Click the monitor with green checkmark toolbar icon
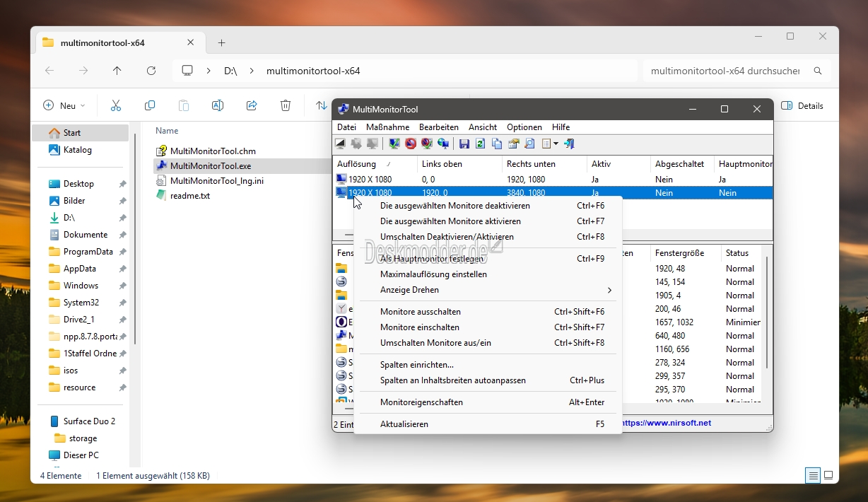The height and width of the screenshot is (502, 868). tap(394, 144)
